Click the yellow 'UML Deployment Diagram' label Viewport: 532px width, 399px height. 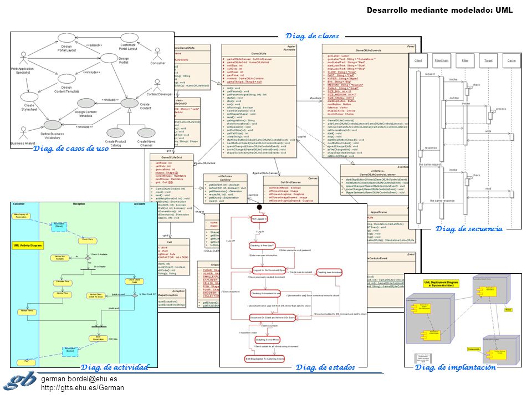441,284
